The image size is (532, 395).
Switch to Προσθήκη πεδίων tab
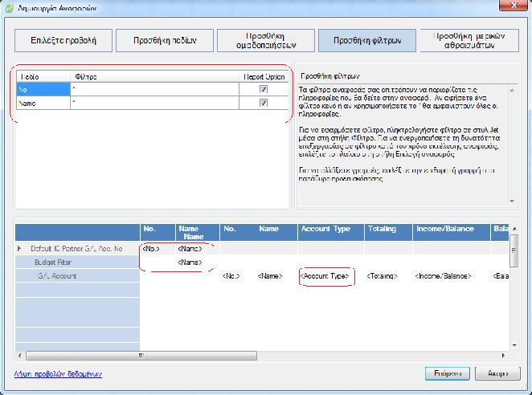click(165, 41)
